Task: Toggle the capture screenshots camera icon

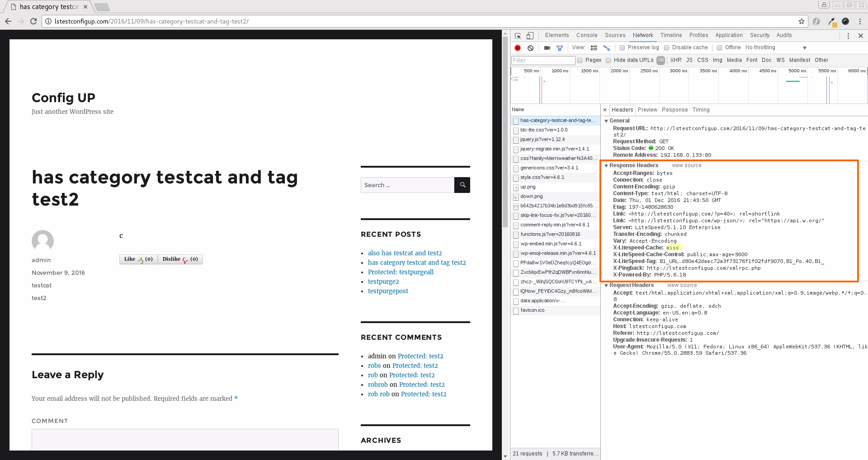Action: pos(547,48)
